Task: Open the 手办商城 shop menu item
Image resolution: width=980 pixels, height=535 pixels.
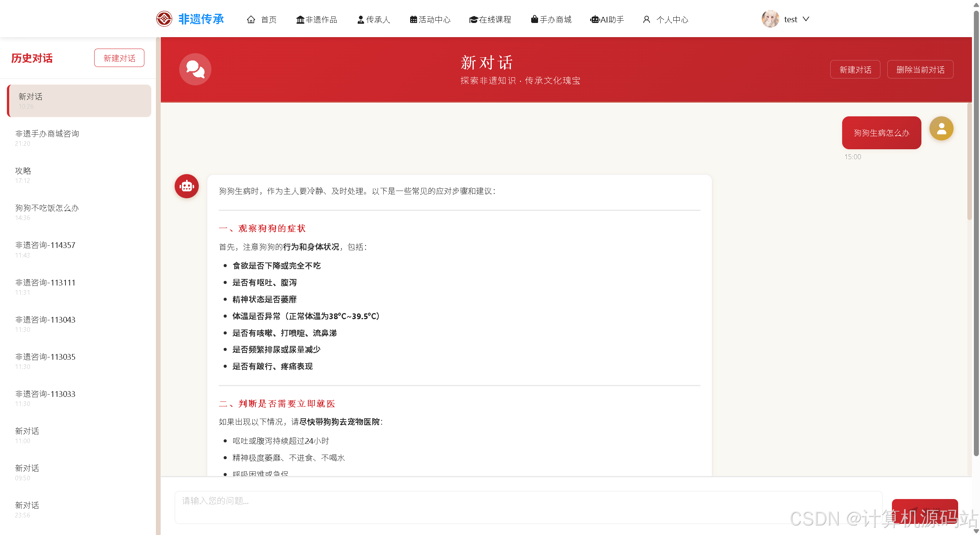Action: [x=551, y=20]
